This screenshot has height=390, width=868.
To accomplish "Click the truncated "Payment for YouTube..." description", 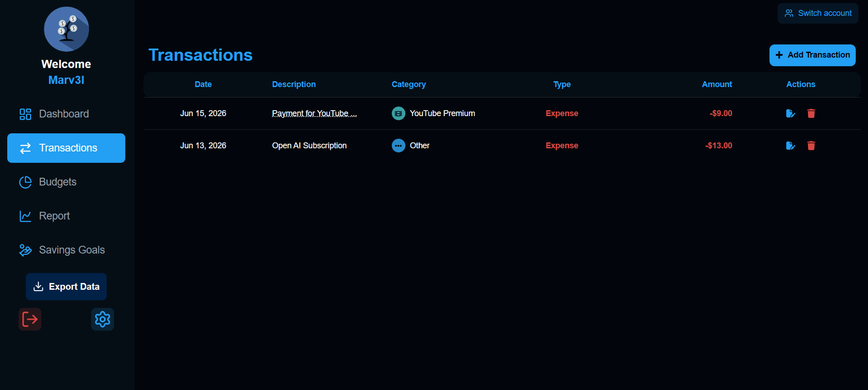I will (x=314, y=113).
